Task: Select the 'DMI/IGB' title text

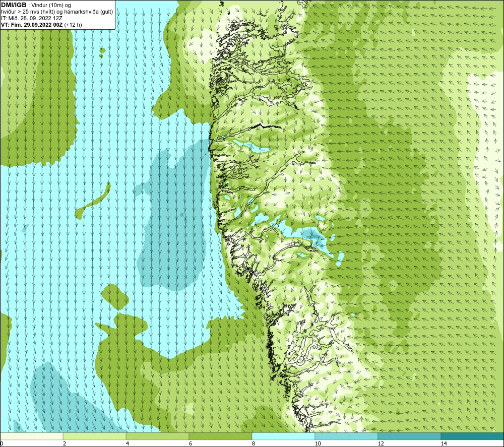Action: click(14, 5)
